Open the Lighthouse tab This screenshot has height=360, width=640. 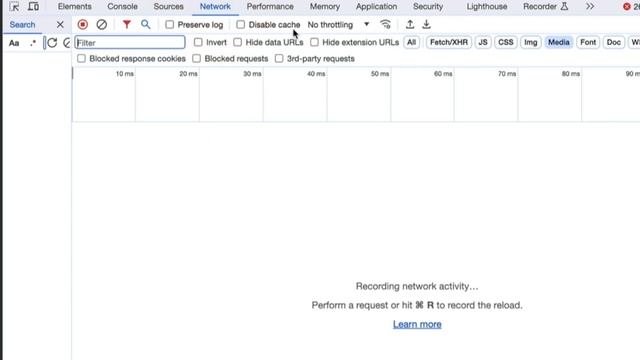pos(487,7)
